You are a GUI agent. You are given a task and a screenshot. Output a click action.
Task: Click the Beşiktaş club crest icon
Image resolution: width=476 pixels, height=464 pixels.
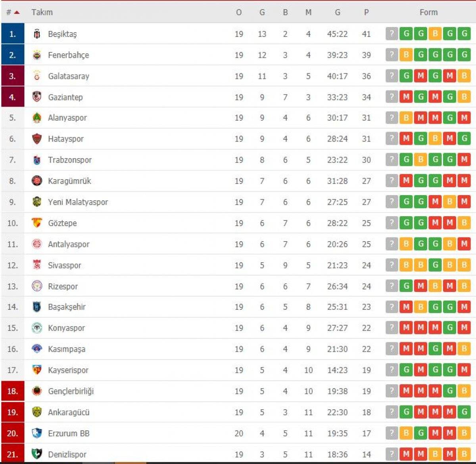pos(37,34)
